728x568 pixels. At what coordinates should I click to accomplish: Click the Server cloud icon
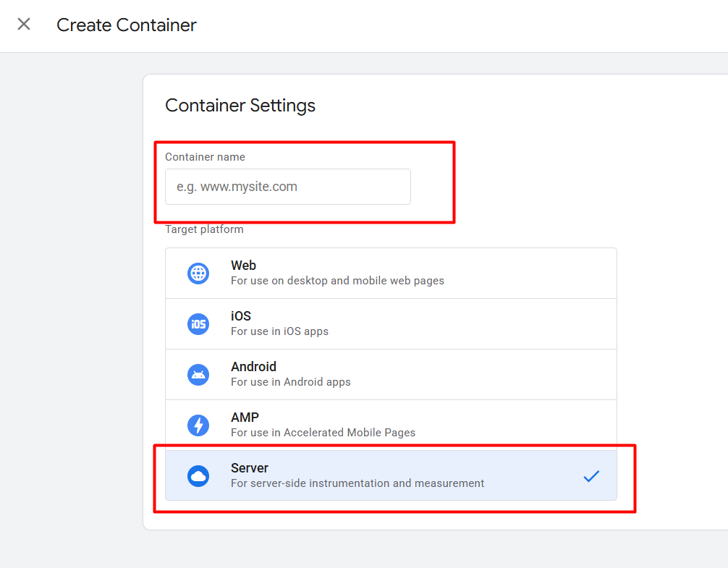198,476
